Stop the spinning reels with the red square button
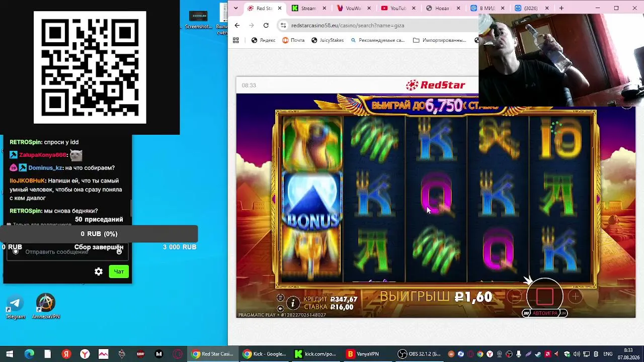644x362 pixels. coord(545,296)
